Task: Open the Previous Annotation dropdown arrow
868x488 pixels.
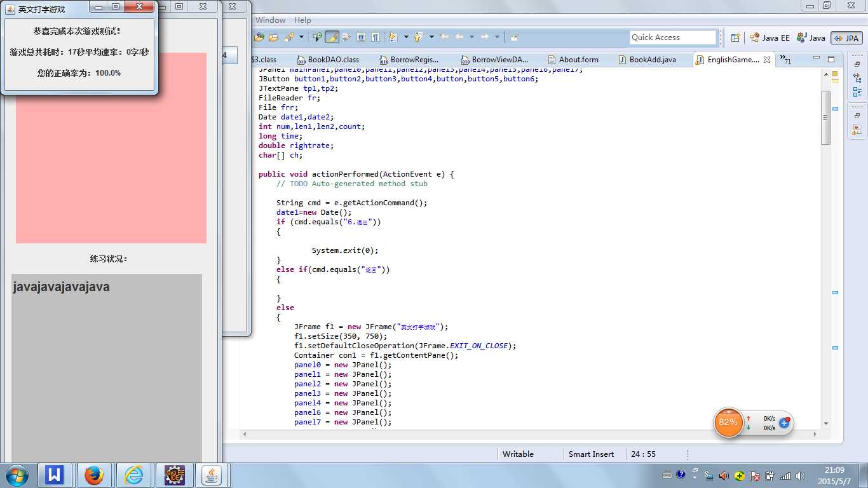Action: click(431, 37)
